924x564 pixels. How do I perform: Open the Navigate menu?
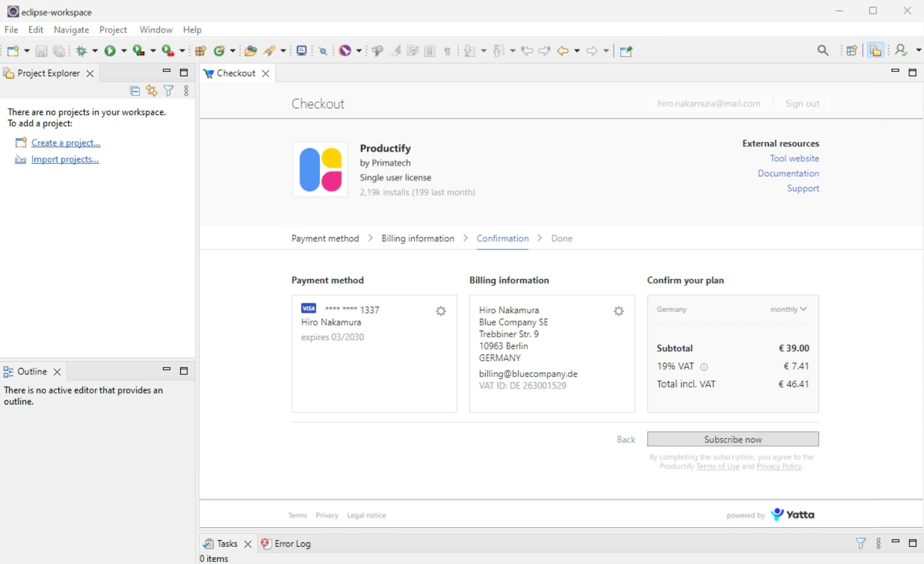[x=71, y=29]
